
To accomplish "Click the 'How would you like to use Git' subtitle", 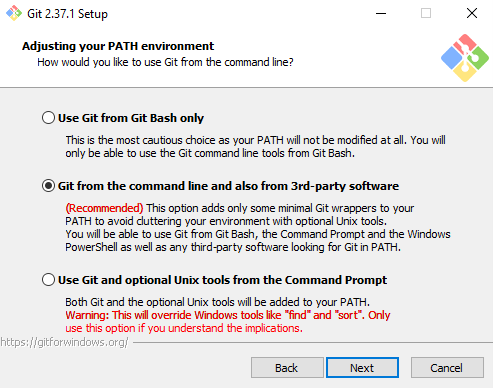I will pyautogui.click(x=165, y=62).
